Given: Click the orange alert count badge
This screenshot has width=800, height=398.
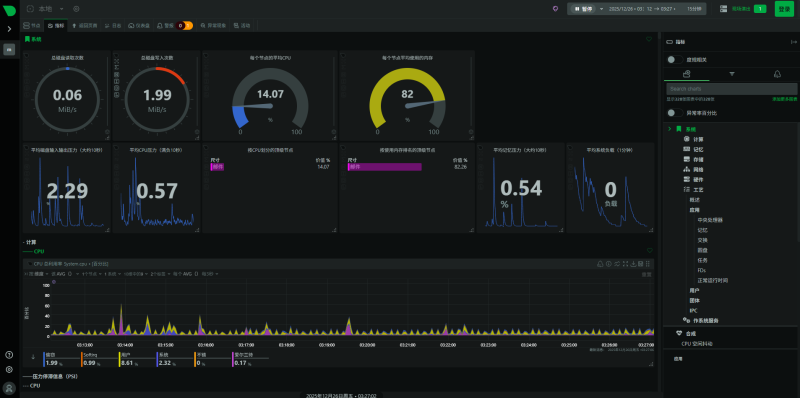Looking at the screenshot, I should [x=189, y=25].
